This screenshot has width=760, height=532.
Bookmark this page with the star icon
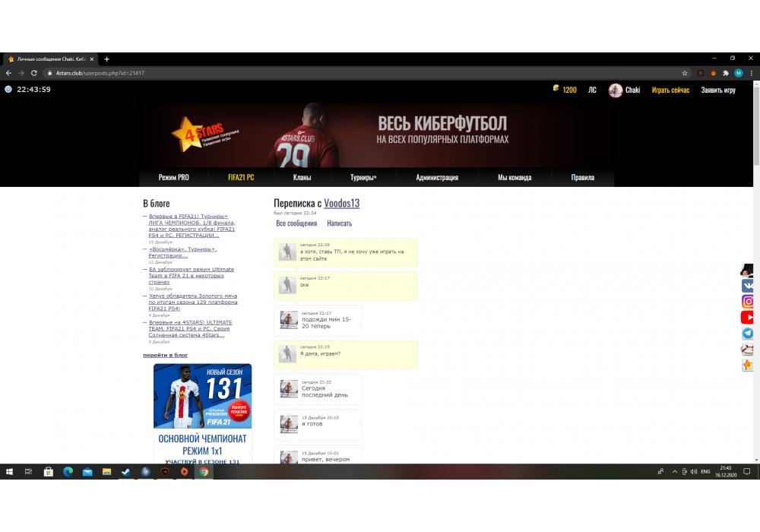tap(685, 73)
